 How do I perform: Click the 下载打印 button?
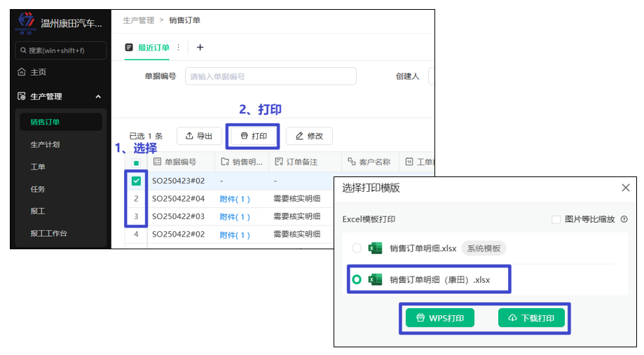point(531,318)
